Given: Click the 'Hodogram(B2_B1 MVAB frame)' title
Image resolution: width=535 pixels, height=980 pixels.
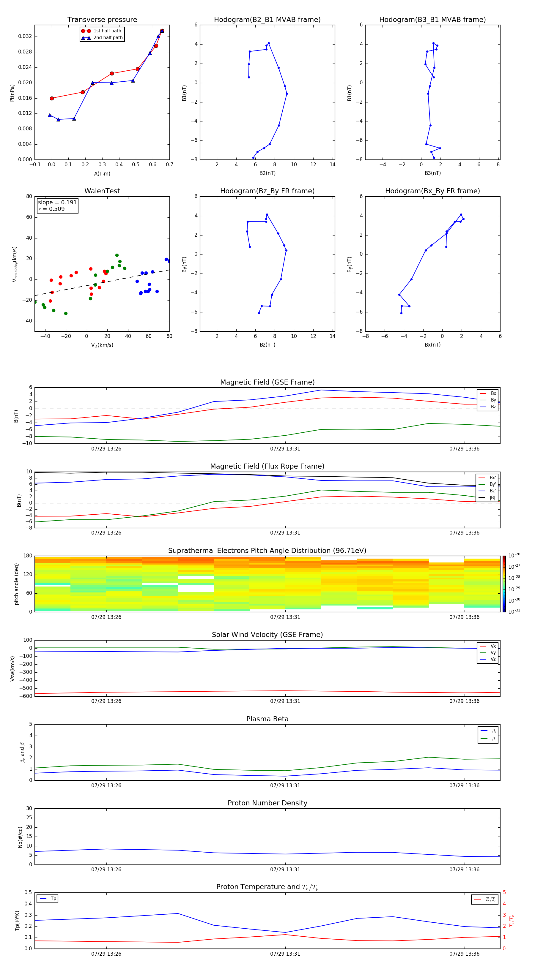Looking at the screenshot, I should point(267,19).
